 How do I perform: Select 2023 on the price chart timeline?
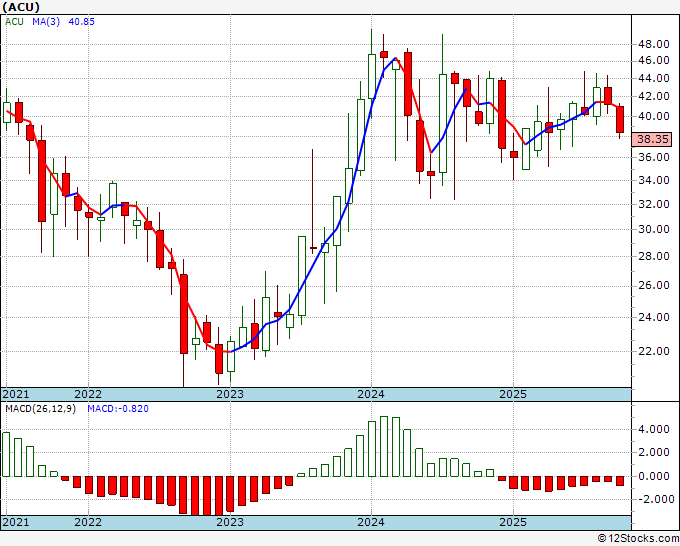(x=230, y=394)
